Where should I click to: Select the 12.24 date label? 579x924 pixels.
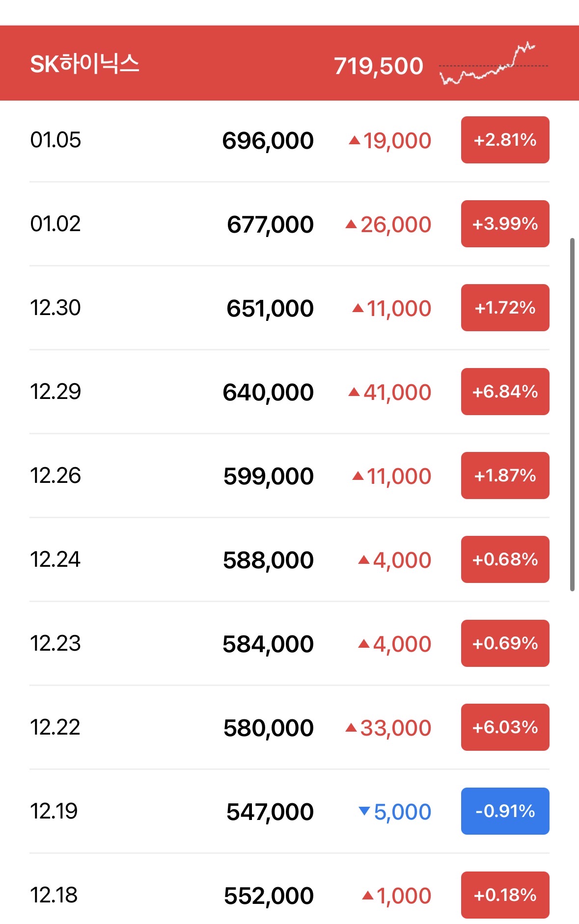55,559
